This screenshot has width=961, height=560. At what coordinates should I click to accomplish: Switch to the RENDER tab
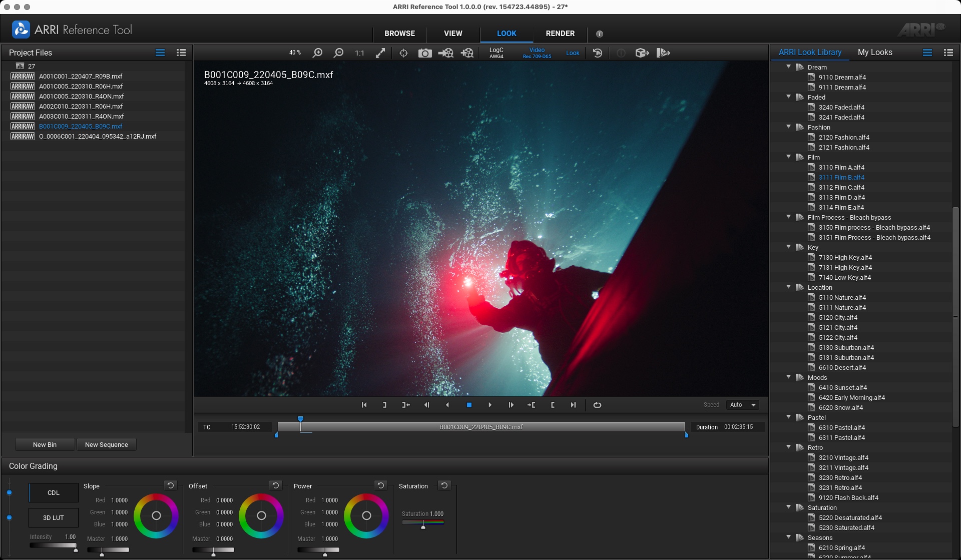560,34
